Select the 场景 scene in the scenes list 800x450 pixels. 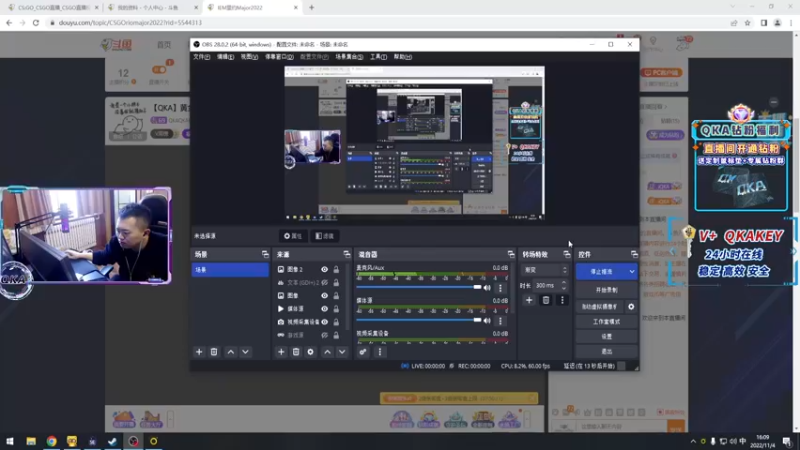[230, 269]
